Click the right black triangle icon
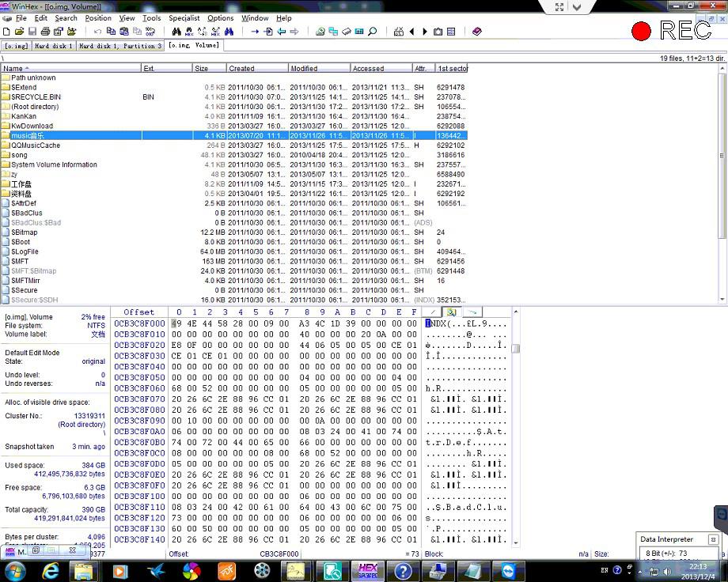Screen dimensions: 728x582 (x=425, y=32)
